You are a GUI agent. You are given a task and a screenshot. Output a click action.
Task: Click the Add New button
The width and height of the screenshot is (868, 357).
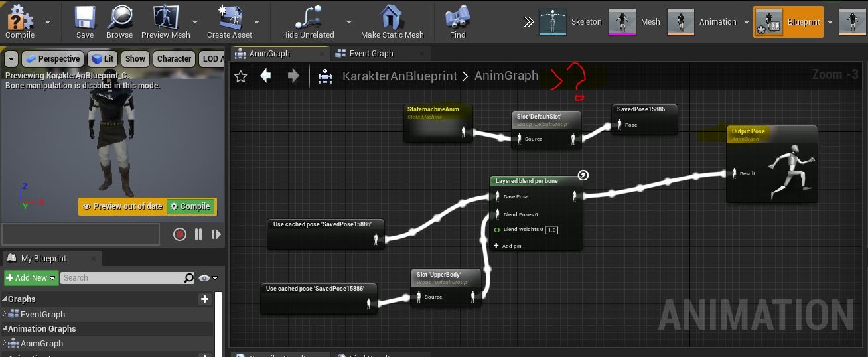[31, 278]
